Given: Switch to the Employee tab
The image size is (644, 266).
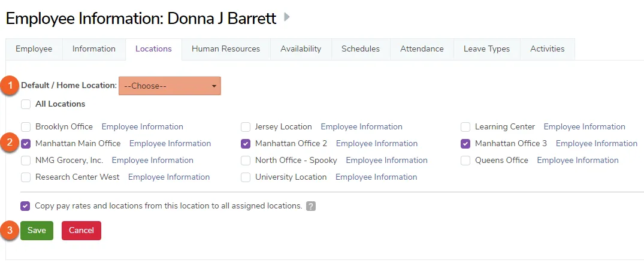Looking at the screenshot, I should [34, 49].
